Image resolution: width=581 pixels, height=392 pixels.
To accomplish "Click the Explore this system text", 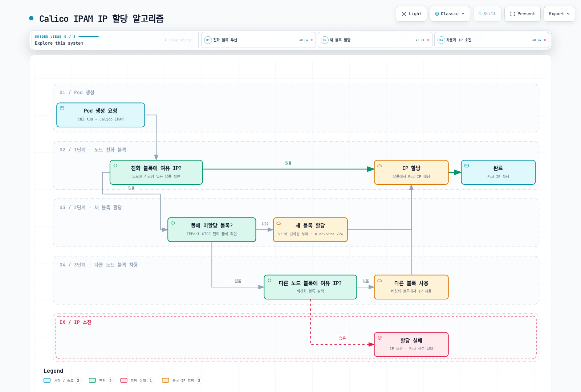I will (x=59, y=43).
